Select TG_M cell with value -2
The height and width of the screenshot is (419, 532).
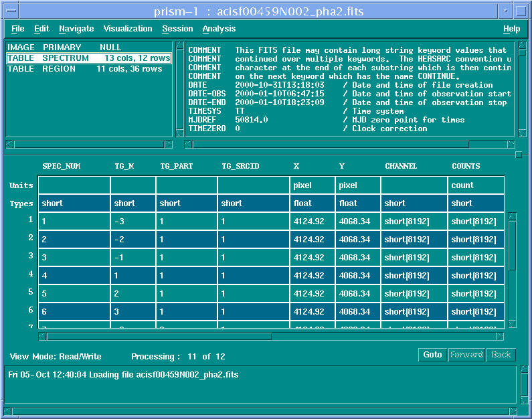click(133, 240)
